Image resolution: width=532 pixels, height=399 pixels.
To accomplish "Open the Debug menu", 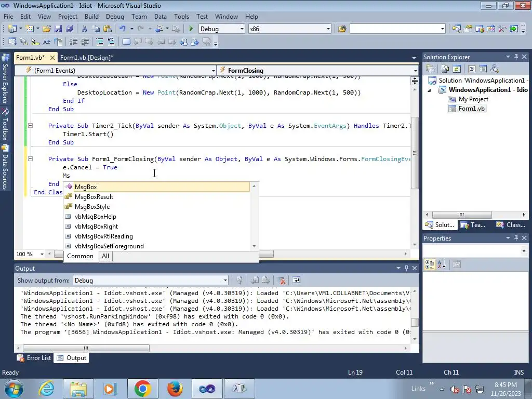I will [115, 16].
